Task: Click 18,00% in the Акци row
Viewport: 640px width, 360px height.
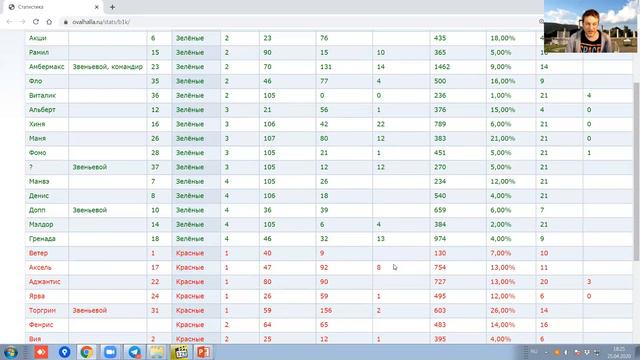Action: pyautogui.click(x=503, y=38)
